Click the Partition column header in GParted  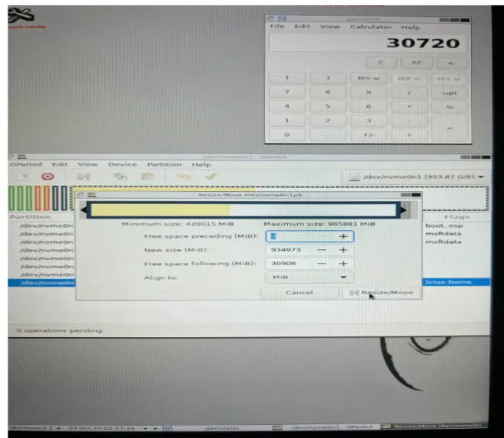pyautogui.click(x=30, y=217)
